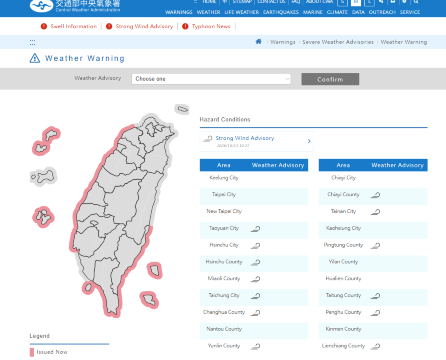Screen dimensions: 446x360
Task: Click the right table's Weather Advisory header
Action: (397, 165)
